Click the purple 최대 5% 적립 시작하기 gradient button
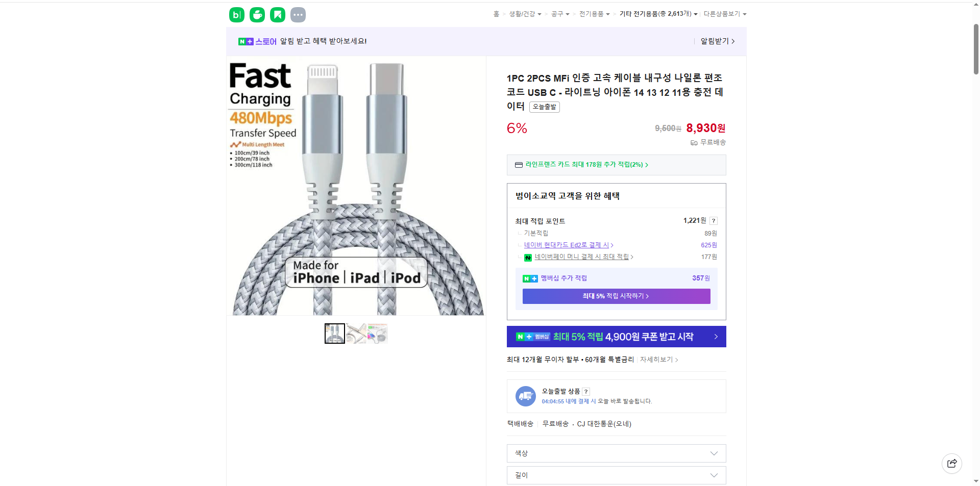This screenshot has height=486, width=980. click(616, 296)
